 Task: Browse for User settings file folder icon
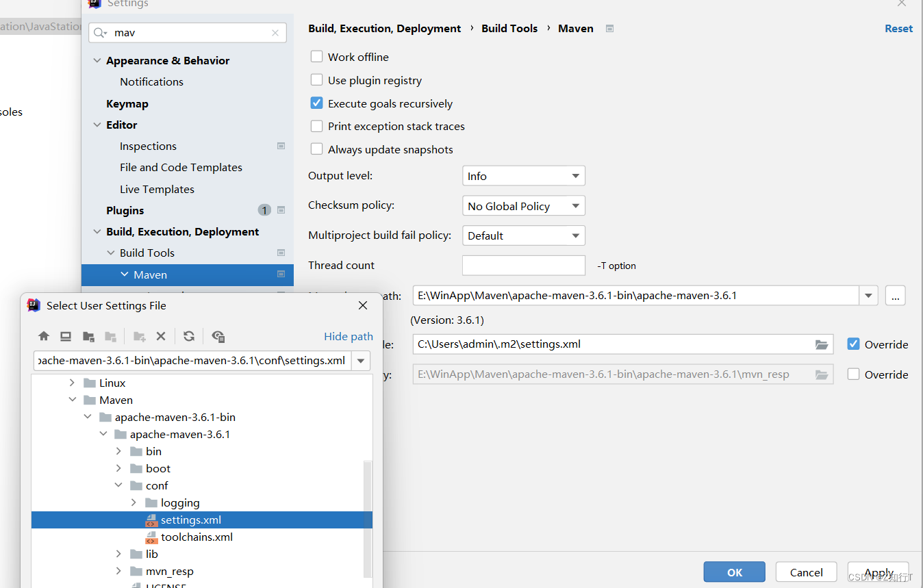coord(822,344)
